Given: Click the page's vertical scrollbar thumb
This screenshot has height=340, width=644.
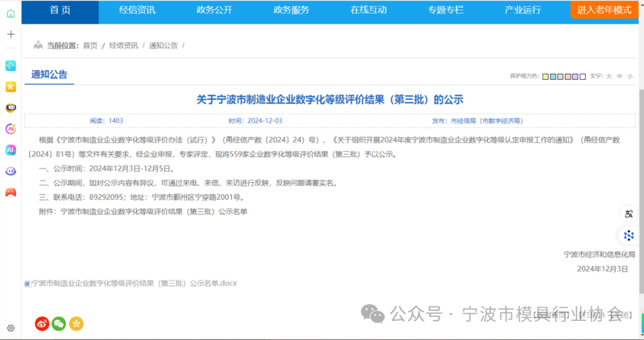Looking at the screenshot, I should click(642, 191).
